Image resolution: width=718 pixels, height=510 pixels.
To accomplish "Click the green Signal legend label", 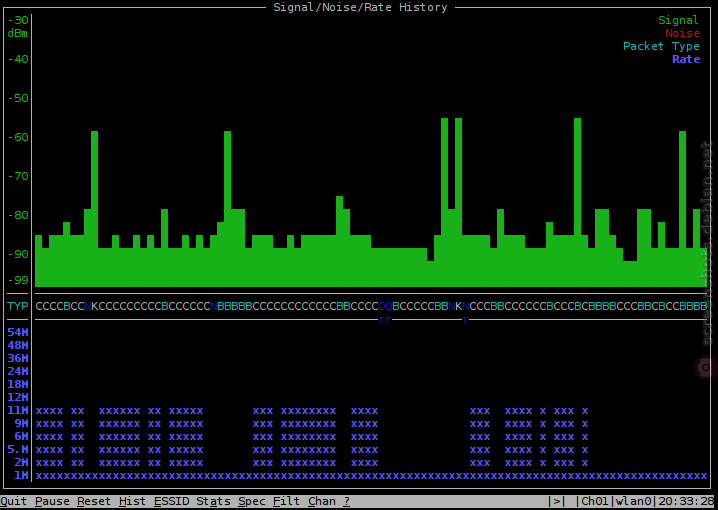I will click(x=679, y=20).
